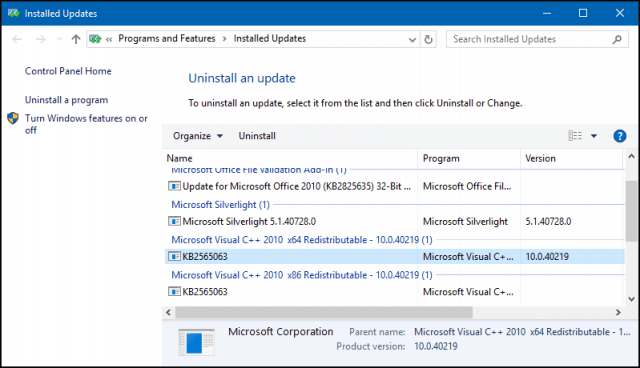Click the horizontal scrollbar right arrow
The width and height of the screenshot is (640, 368).
coord(618,313)
